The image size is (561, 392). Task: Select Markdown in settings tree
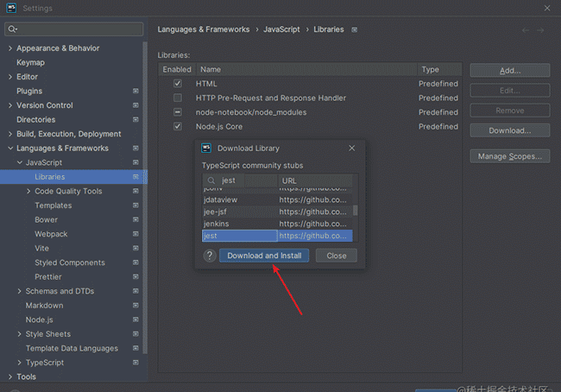click(44, 306)
